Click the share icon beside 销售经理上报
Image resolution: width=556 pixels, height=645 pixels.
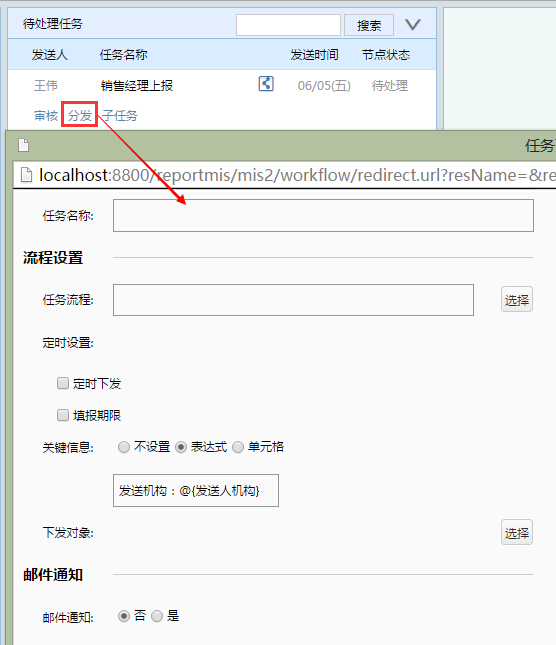coord(266,84)
